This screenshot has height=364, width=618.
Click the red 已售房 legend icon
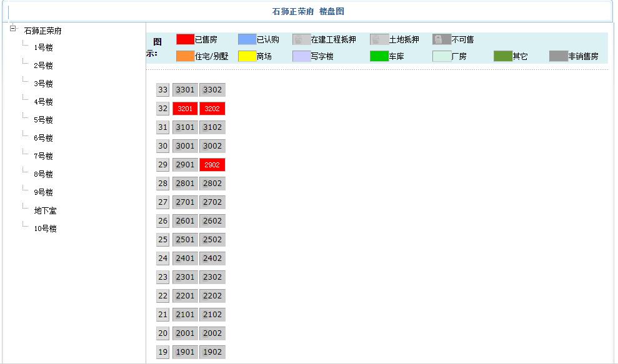point(186,39)
